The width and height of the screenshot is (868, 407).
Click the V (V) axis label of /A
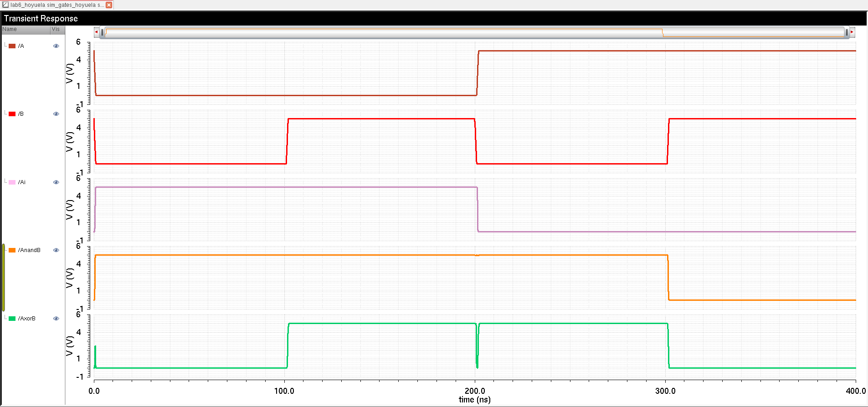point(69,73)
